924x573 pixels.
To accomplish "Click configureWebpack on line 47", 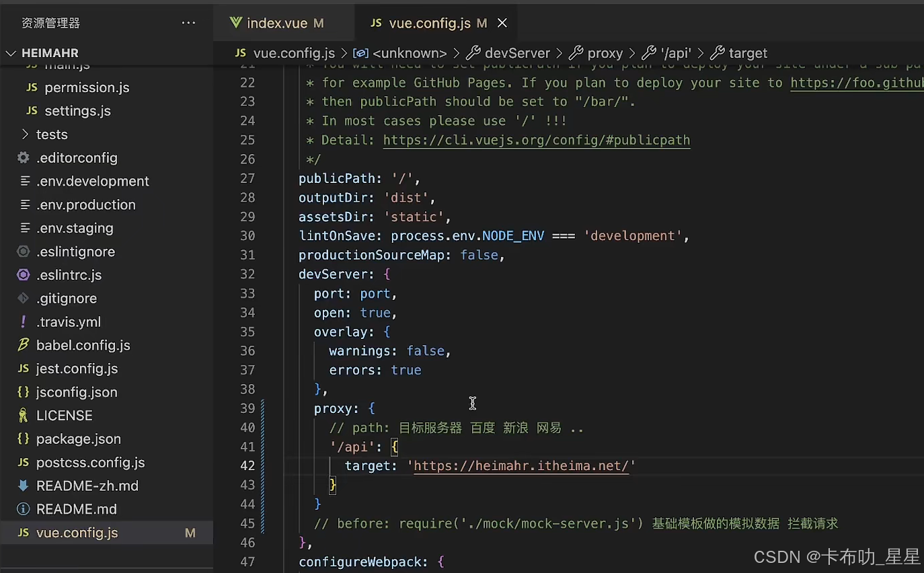I will 360,562.
